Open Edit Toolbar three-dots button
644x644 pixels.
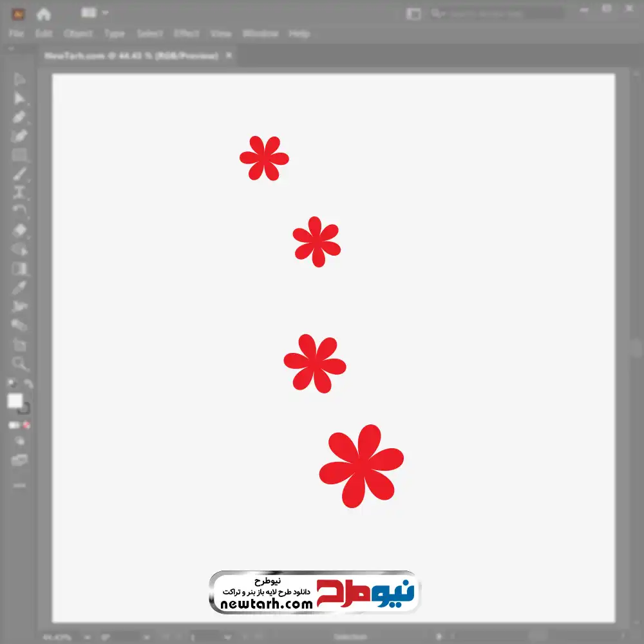(19, 486)
